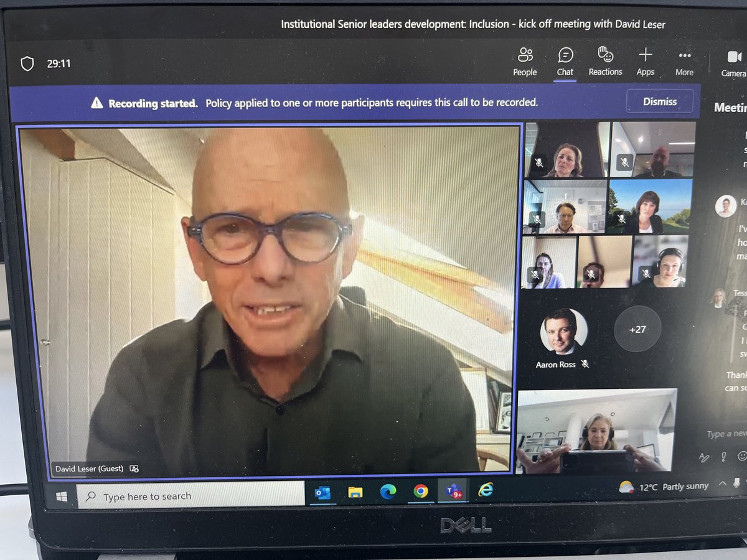Dismiss the recording started banner
747x560 pixels.
point(659,101)
